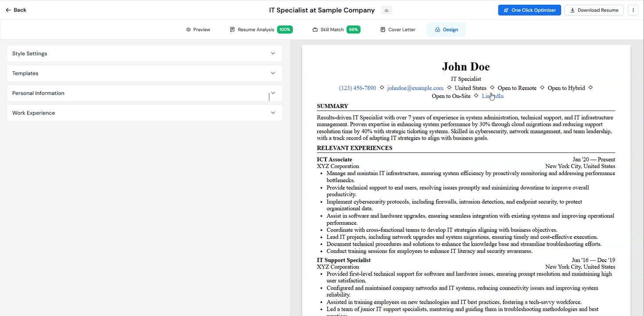Screen dimensions: 644x316
Task: Click the rocket icon in One Click Optimizer
Action: 506,10
